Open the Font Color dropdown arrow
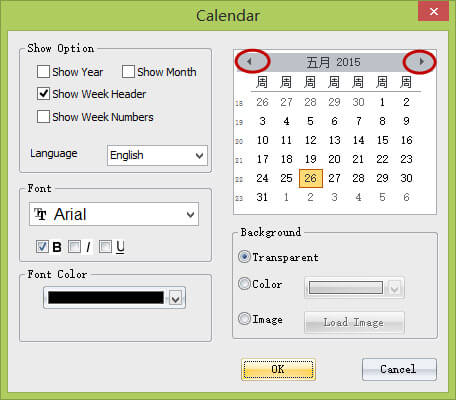This screenshot has width=456, height=400. [x=175, y=298]
